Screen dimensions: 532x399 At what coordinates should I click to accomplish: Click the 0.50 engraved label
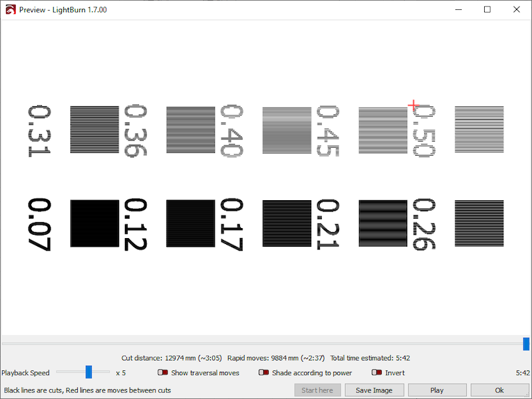423,132
